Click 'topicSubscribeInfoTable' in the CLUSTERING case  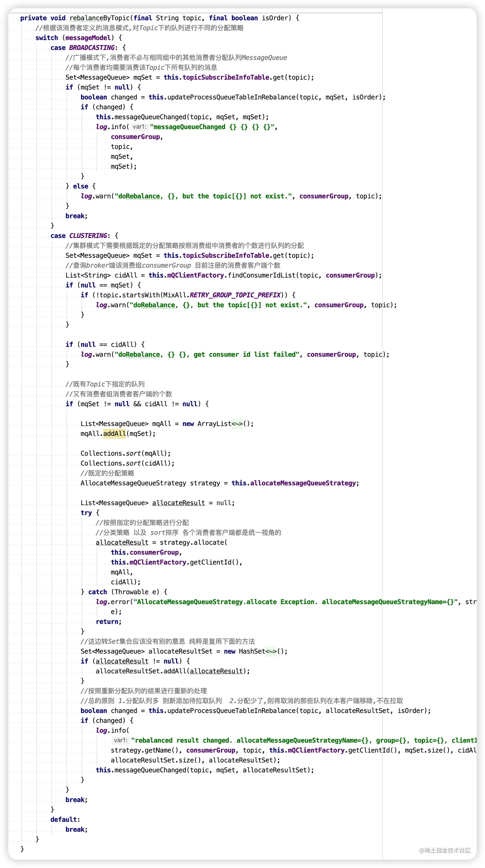pos(225,256)
